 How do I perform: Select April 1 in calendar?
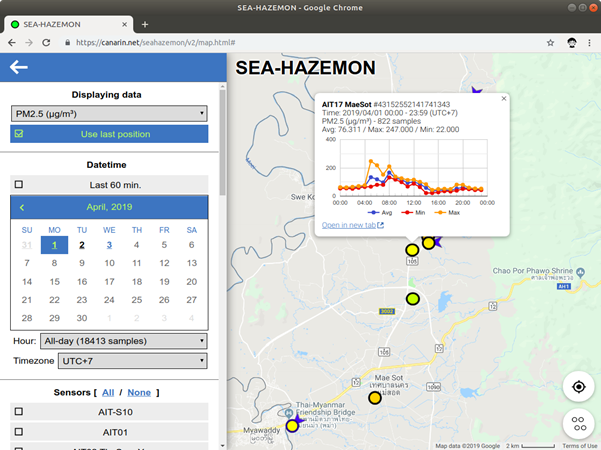[54, 245]
